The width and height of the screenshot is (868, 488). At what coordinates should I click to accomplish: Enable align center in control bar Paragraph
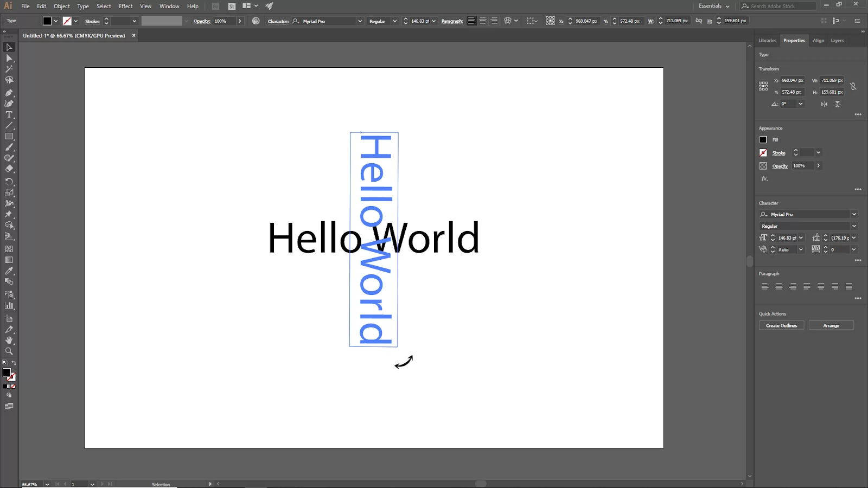483,21
